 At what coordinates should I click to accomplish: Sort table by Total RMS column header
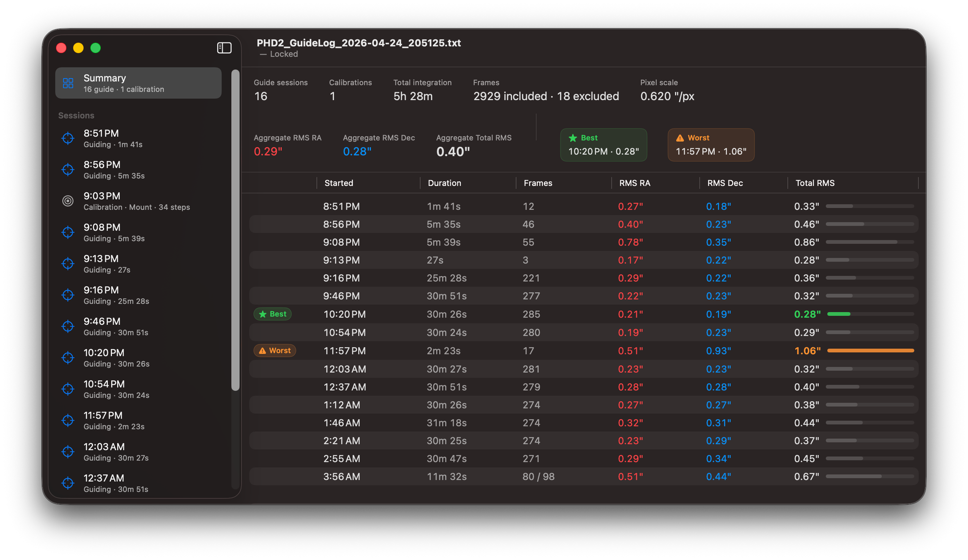pyautogui.click(x=815, y=183)
